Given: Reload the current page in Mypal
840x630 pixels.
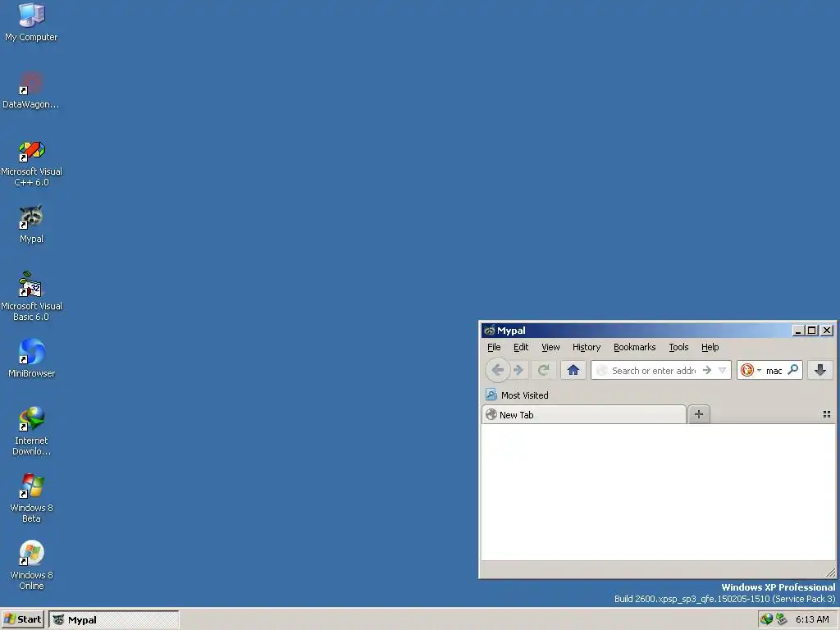Looking at the screenshot, I should coord(544,370).
